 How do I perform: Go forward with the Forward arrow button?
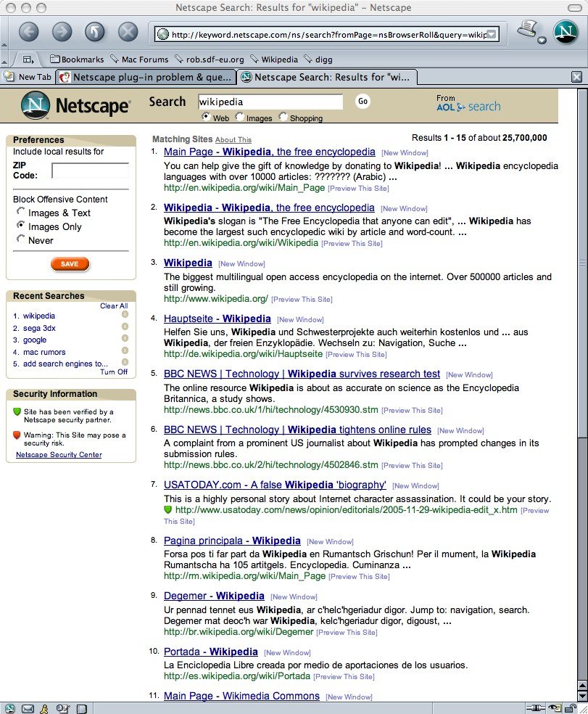[62, 32]
